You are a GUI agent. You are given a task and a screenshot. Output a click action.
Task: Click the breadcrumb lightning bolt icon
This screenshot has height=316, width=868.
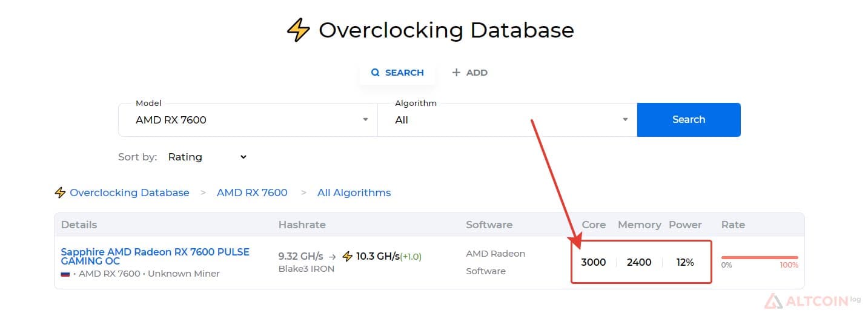point(60,193)
